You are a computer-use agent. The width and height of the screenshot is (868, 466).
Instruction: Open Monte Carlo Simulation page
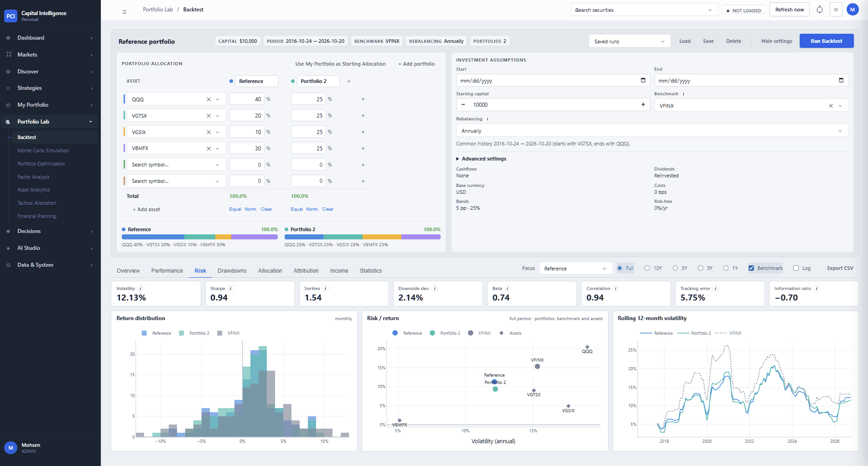click(43, 150)
